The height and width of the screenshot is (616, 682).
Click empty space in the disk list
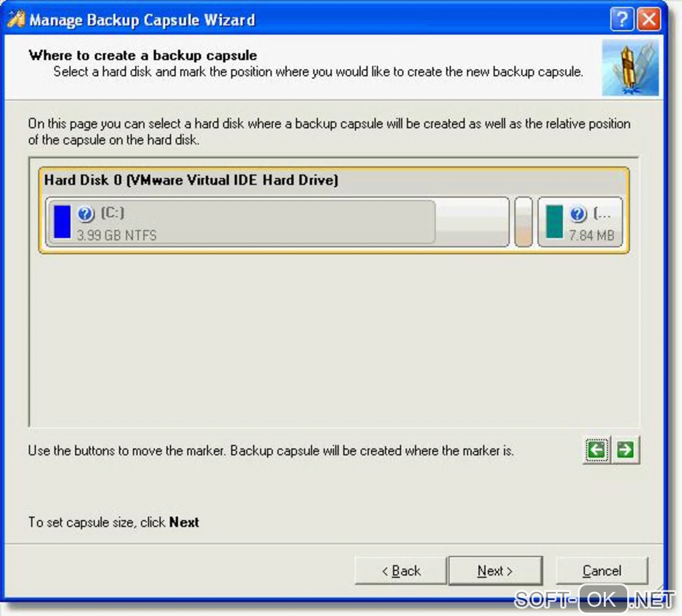tap(334, 339)
